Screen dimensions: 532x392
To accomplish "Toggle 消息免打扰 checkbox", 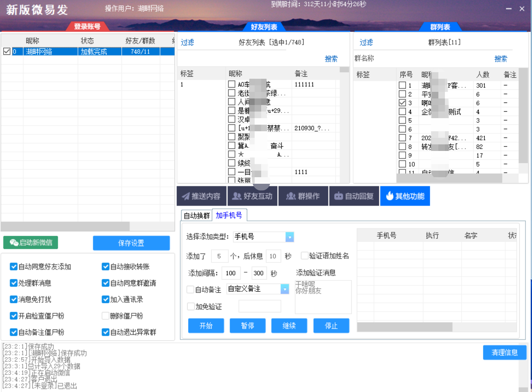I will [x=14, y=299].
